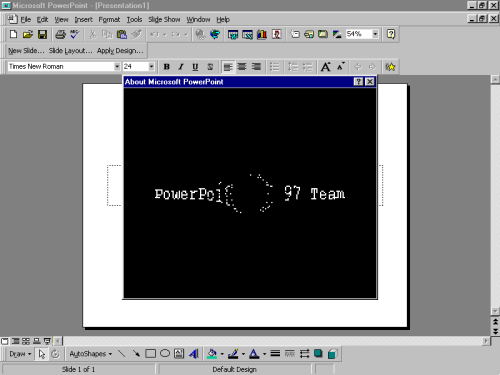This screenshot has height=375, width=500.
Task: Close the About Microsoft PowerPoint dialog
Action: point(370,82)
